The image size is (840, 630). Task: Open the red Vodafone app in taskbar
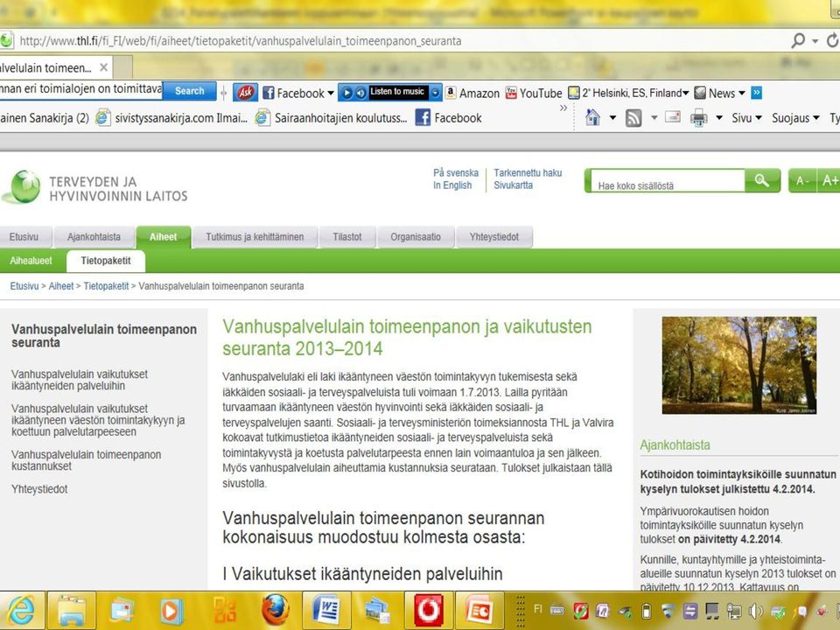(x=429, y=610)
